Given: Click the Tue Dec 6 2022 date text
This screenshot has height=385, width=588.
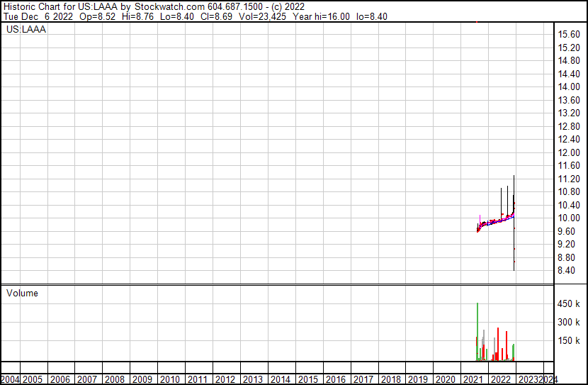Looking at the screenshot, I should [41, 16].
